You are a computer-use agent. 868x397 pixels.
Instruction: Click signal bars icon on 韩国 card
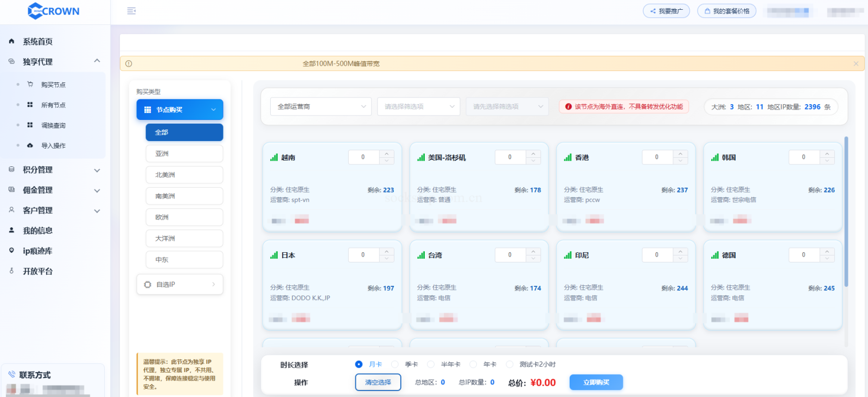click(714, 157)
